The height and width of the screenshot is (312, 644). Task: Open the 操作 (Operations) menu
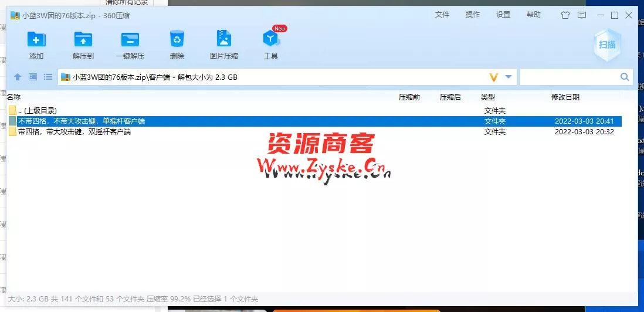tap(473, 15)
